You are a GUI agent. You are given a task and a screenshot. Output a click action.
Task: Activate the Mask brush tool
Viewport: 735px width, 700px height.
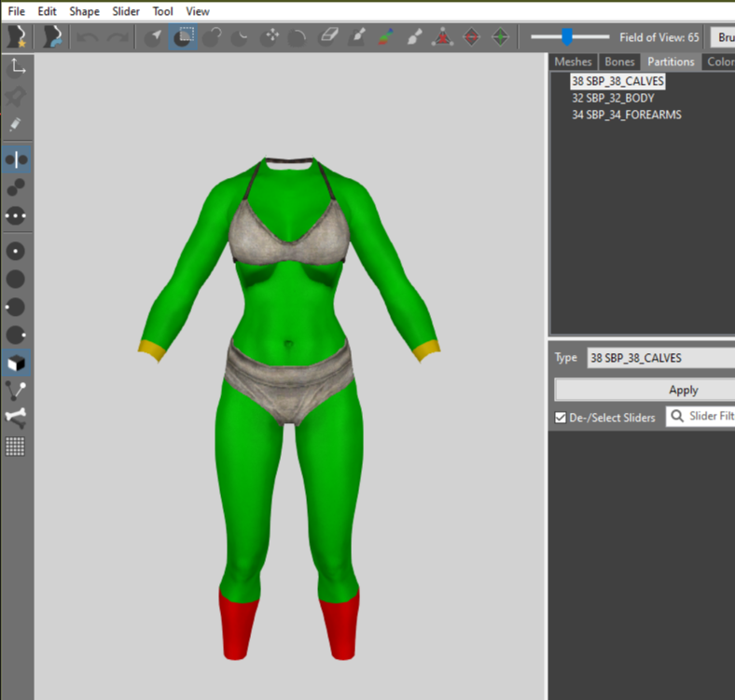tap(183, 37)
